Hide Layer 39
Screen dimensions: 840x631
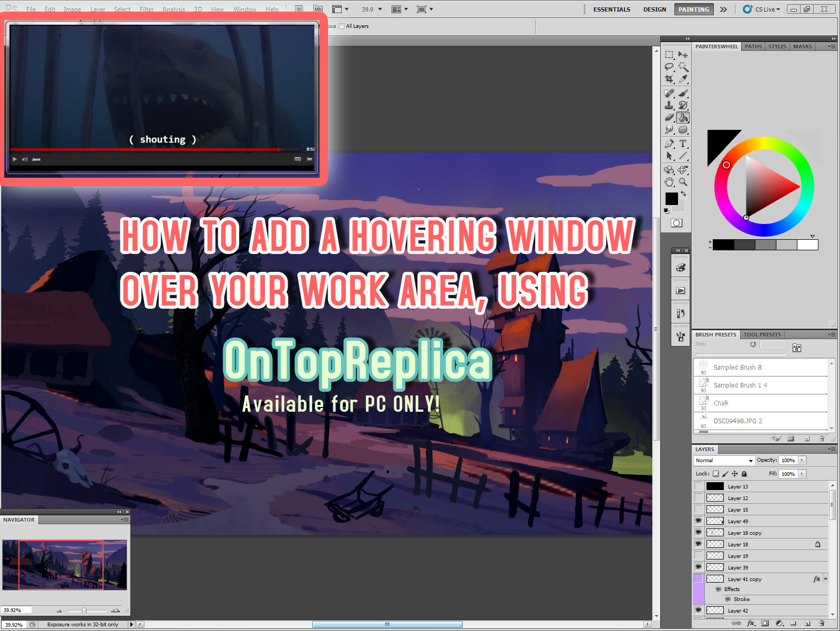[698, 567]
